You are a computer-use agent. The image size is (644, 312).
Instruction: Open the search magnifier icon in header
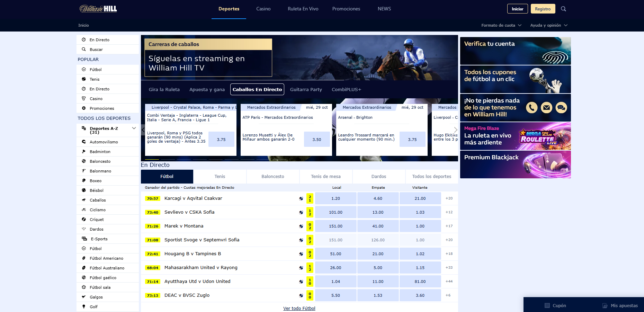coord(563,9)
